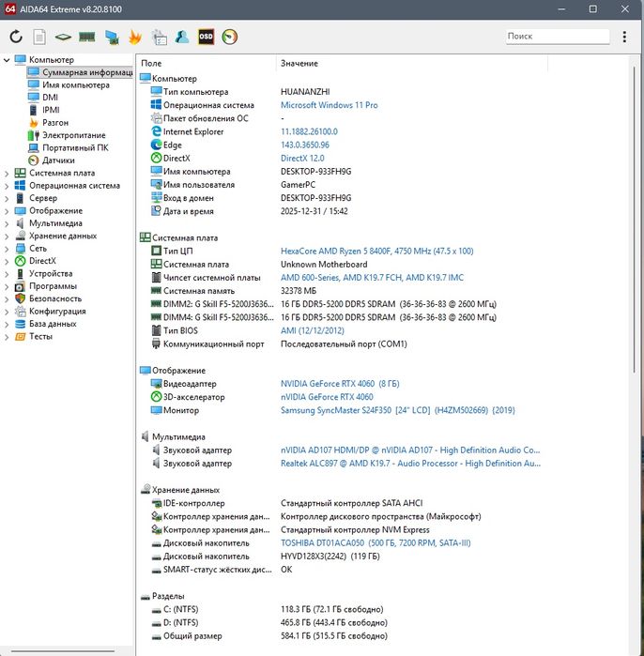This screenshot has height=656, width=644.
Task: Click the search field Поиск
Action: pyautogui.click(x=558, y=37)
